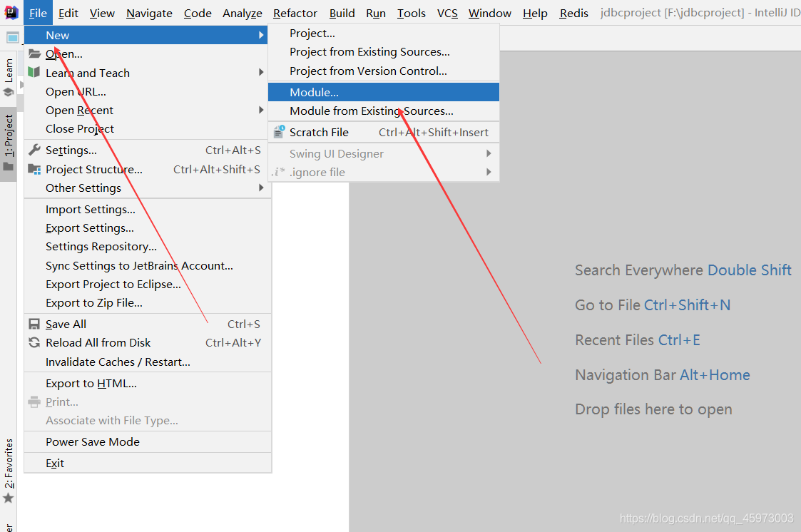Click the Ctrl+Shift+N shortcut text
This screenshot has height=532, width=801.
pyautogui.click(x=687, y=305)
